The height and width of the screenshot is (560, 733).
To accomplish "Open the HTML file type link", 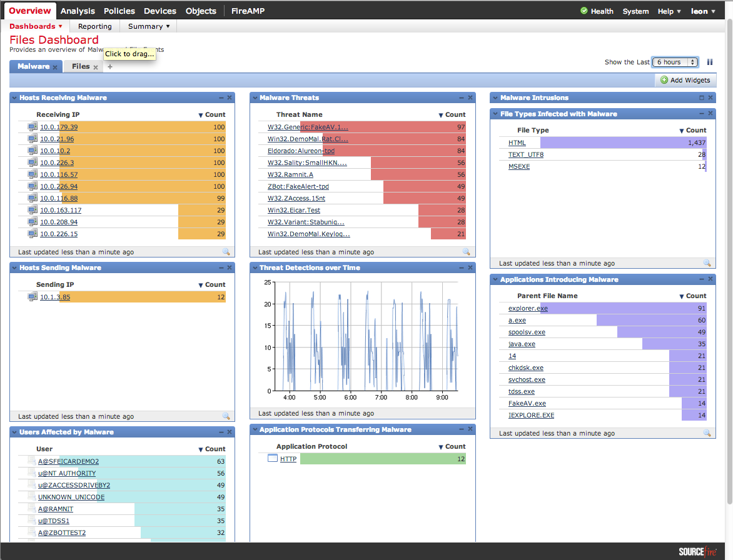I will click(517, 142).
